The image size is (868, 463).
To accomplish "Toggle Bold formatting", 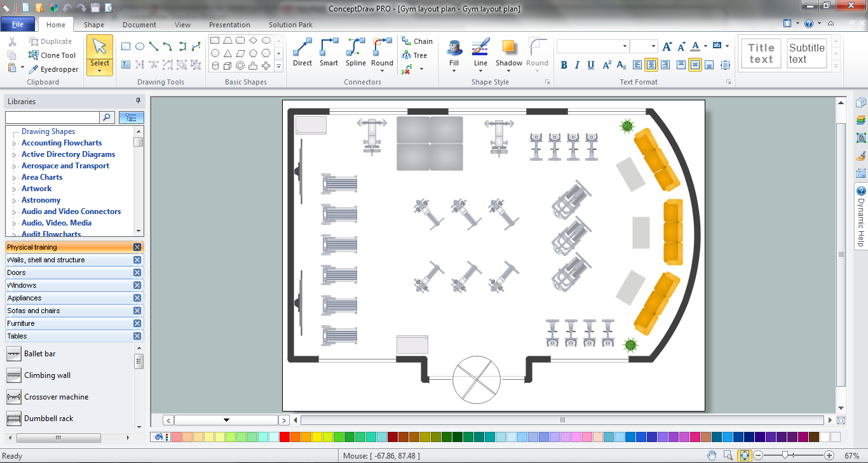I will (x=564, y=65).
